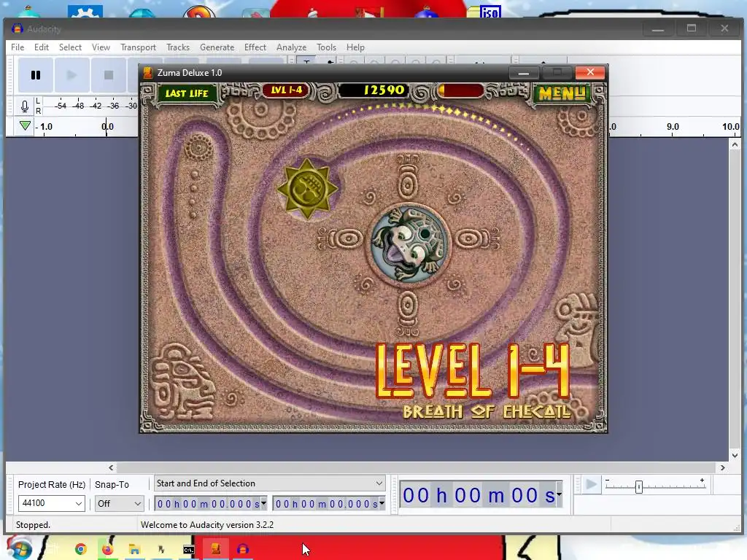Open the Effect menu
The width and height of the screenshot is (747, 560).
255,47
